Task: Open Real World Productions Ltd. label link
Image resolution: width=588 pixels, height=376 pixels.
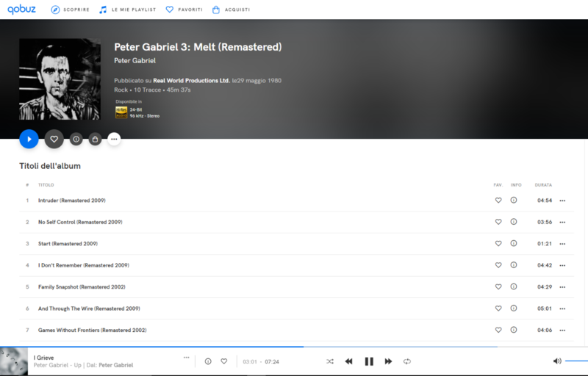Action: tap(191, 81)
